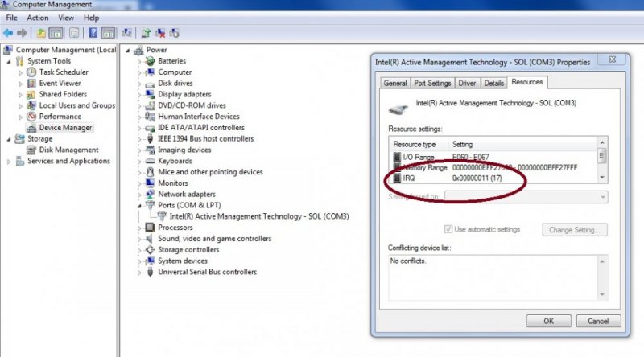Click the Cancel button
Image resolution: width=644 pixels, height=357 pixels.
click(598, 321)
